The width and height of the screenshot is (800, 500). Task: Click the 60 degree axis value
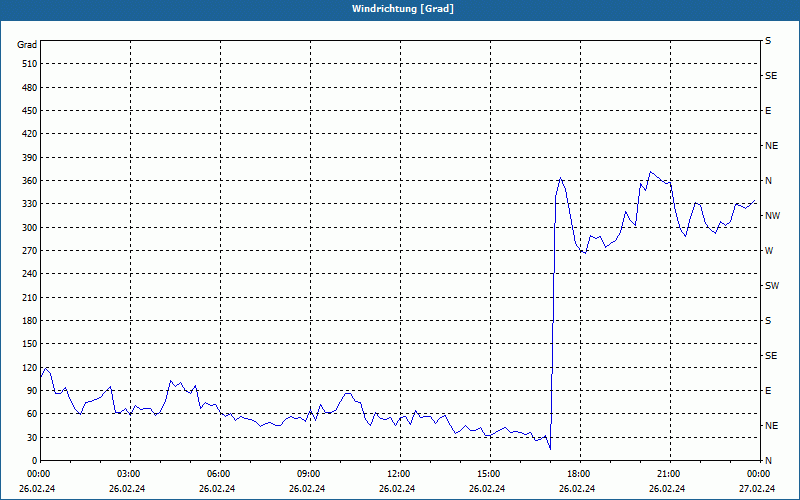[32, 414]
